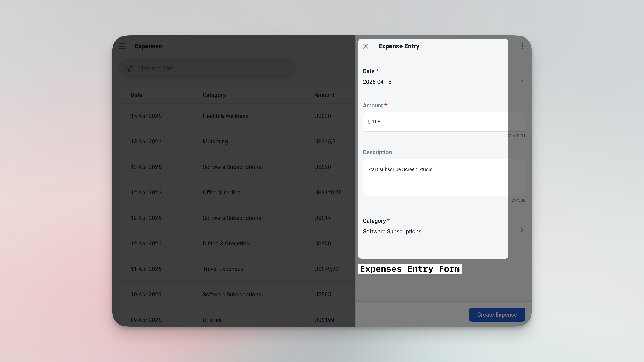This screenshot has width=644, height=362.
Task: Expand the Category field chevron
Action: point(522,230)
